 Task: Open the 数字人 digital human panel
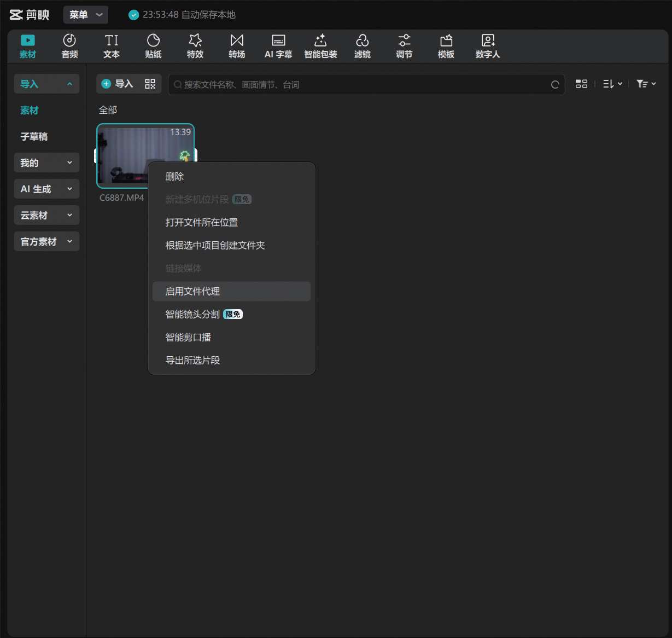tap(487, 46)
